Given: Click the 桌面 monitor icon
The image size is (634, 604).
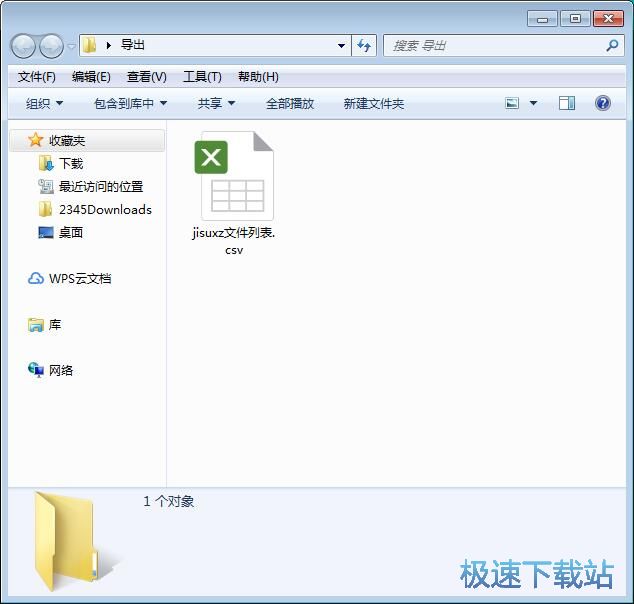Looking at the screenshot, I should [x=46, y=232].
